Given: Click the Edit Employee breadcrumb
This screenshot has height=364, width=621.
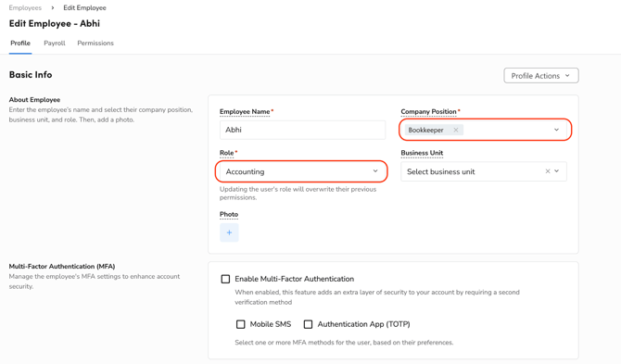Looking at the screenshot, I should pyautogui.click(x=84, y=8).
